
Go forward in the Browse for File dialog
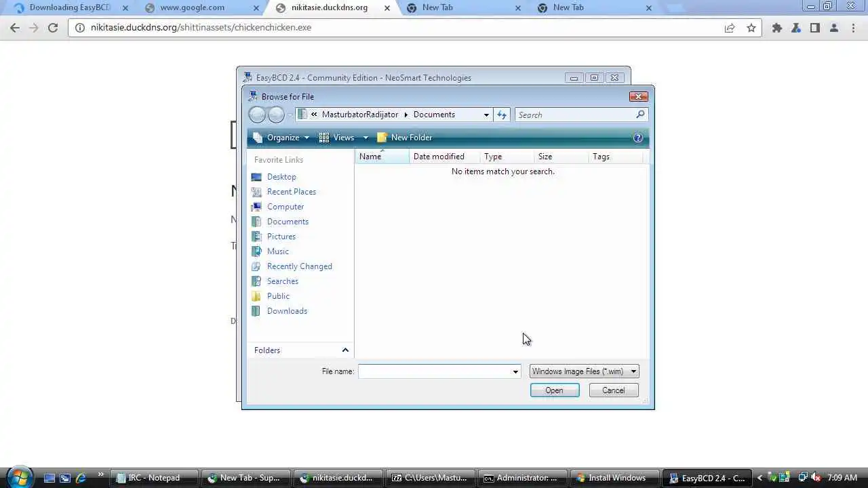click(x=276, y=115)
